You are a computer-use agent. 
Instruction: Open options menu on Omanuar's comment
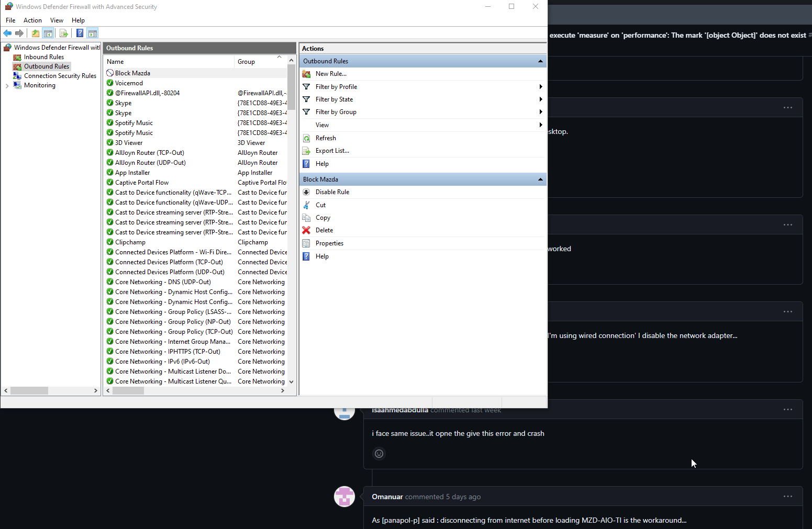788,497
